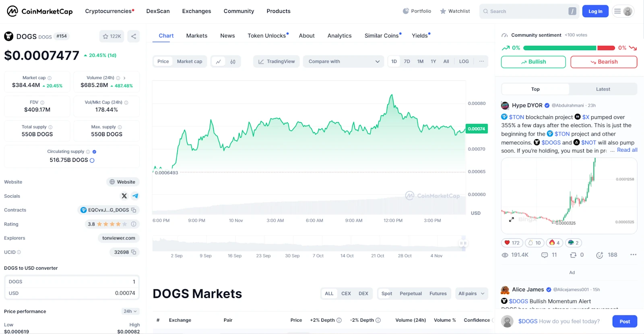
Task: Switch to candlestick chart view
Action: 233,62
